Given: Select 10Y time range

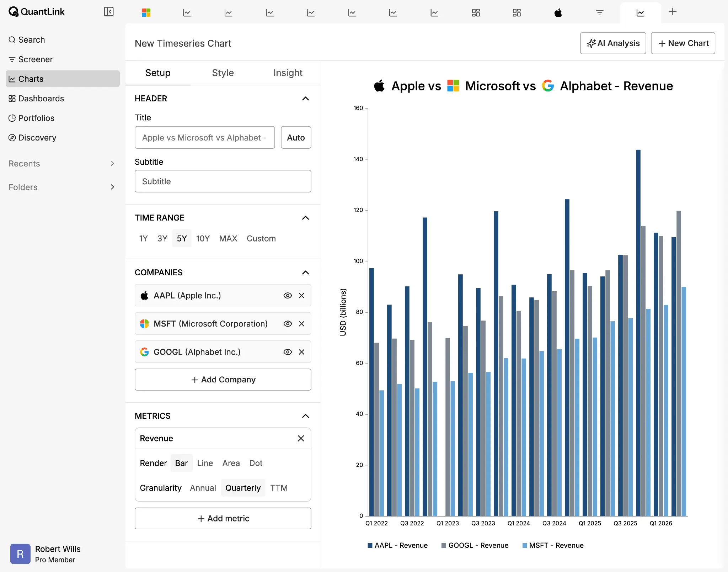Looking at the screenshot, I should coord(203,239).
